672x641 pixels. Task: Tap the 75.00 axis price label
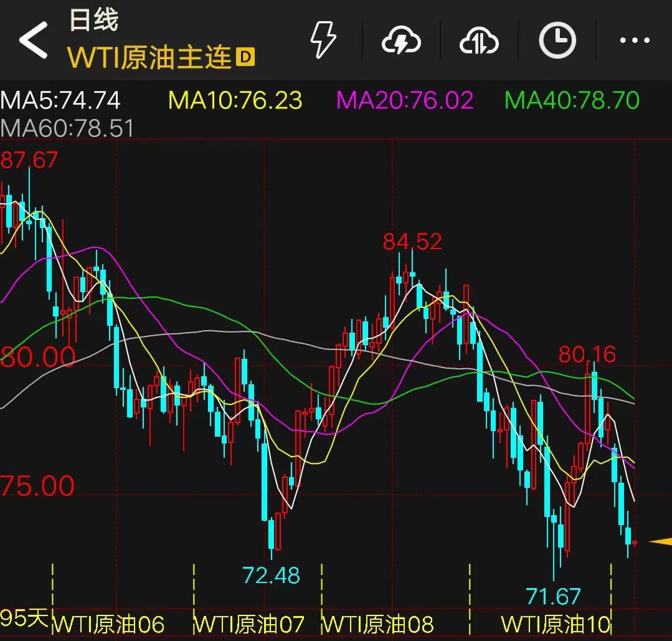click(x=37, y=485)
